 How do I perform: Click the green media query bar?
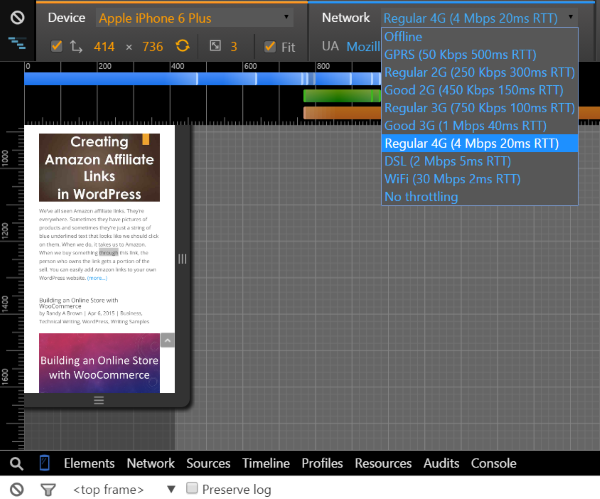coord(342,96)
